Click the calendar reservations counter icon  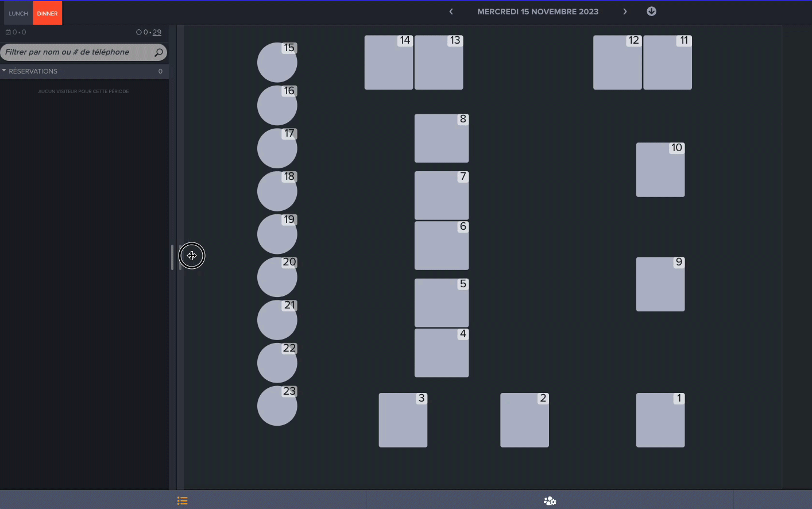coord(7,32)
